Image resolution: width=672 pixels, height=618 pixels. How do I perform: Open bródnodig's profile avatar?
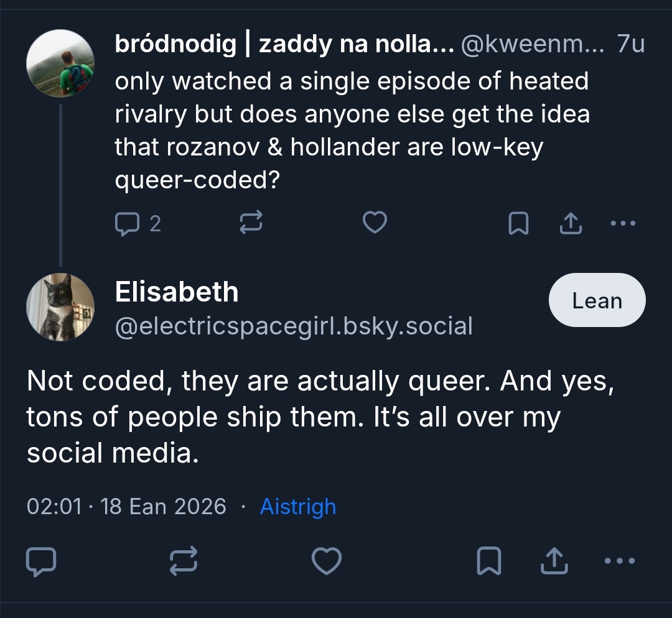coord(60,63)
